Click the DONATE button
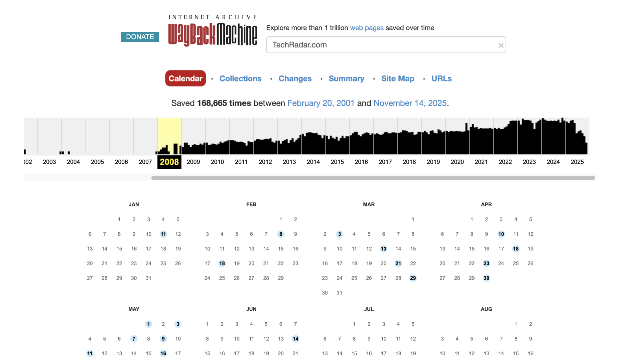This screenshot has width=641, height=364. tap(140, 37)
